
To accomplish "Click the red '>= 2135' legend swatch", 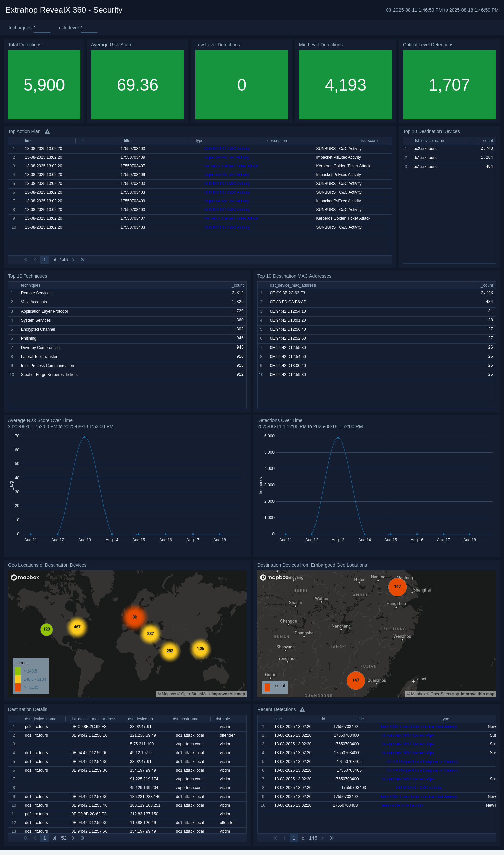I will point(18,687).
